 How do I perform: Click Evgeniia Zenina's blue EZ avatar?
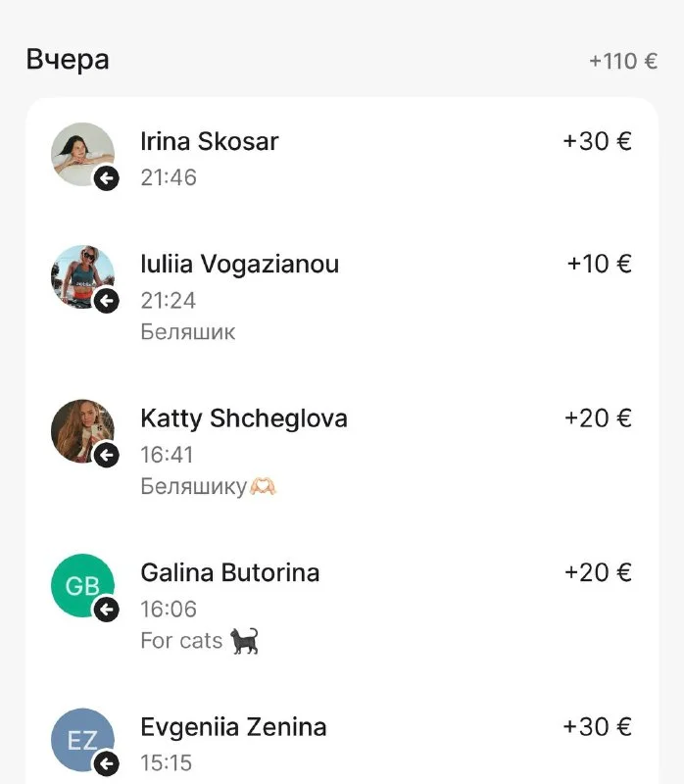coord(80,738)
